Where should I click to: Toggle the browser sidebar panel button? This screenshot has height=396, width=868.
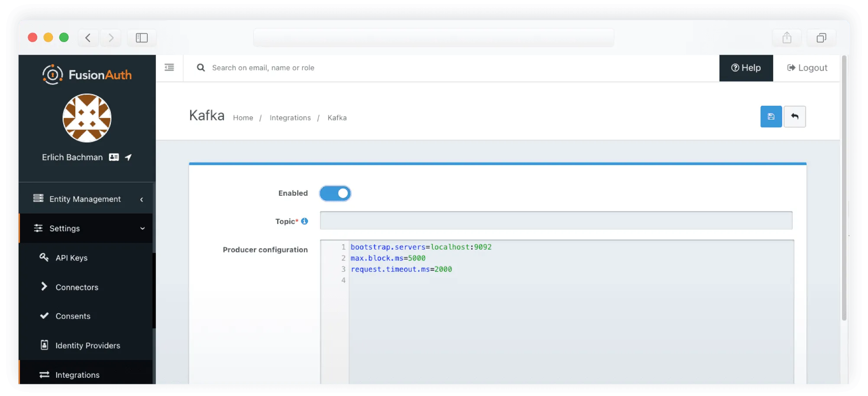[142, 38]
